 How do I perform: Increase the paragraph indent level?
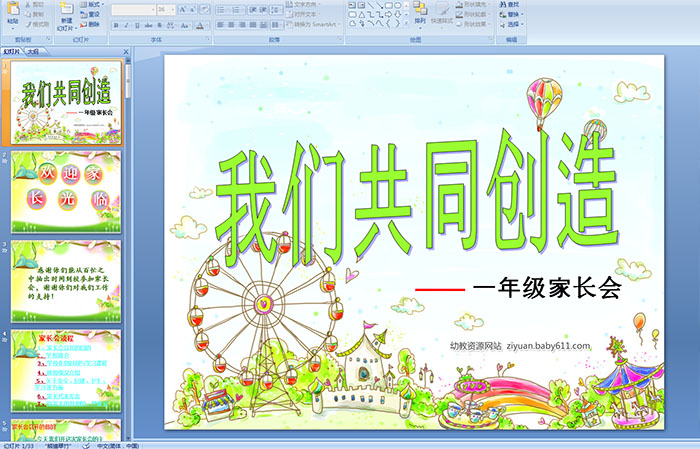click(x=263, y=10)
